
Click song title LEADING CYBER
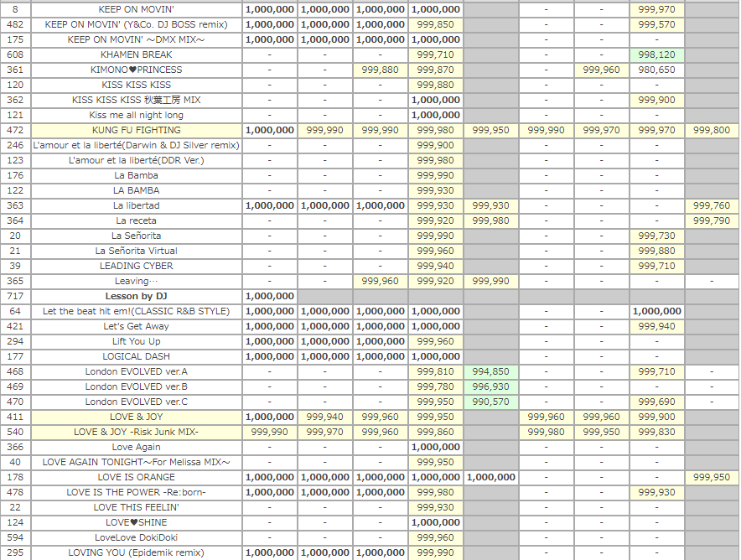136,266
